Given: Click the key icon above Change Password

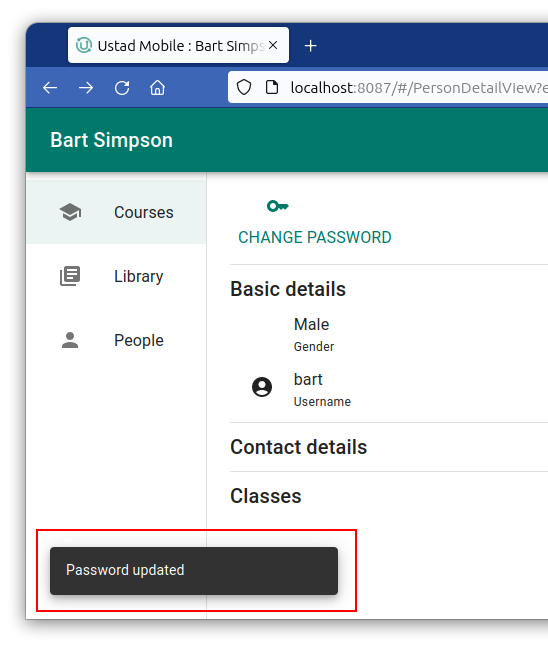Looking at the screenshot, I should point(278,206).
